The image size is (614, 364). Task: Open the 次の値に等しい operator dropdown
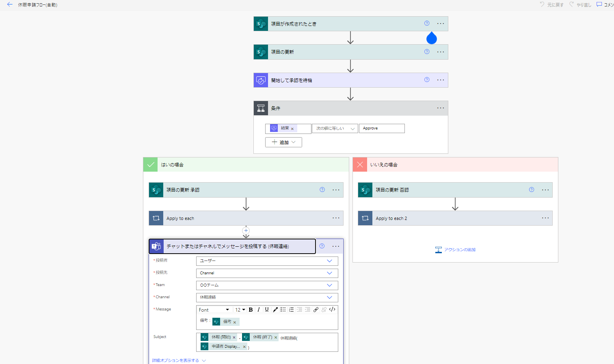[335, 128]
